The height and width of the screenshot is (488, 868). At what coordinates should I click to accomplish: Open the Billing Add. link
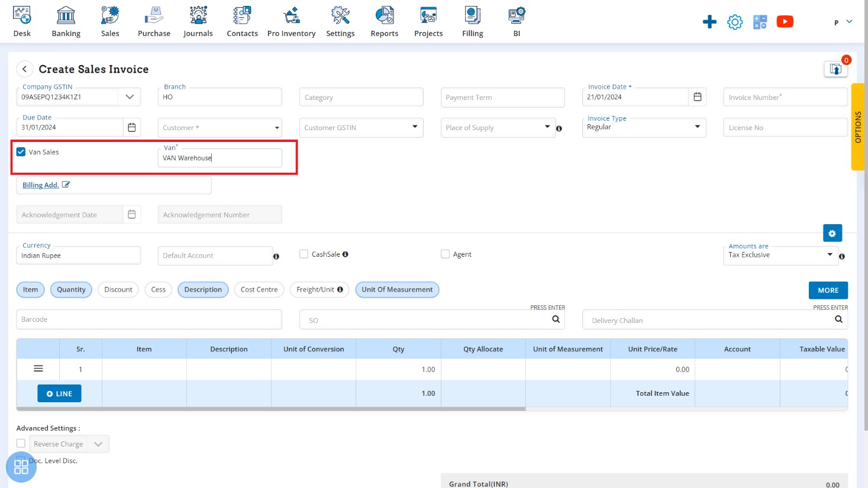40,185
